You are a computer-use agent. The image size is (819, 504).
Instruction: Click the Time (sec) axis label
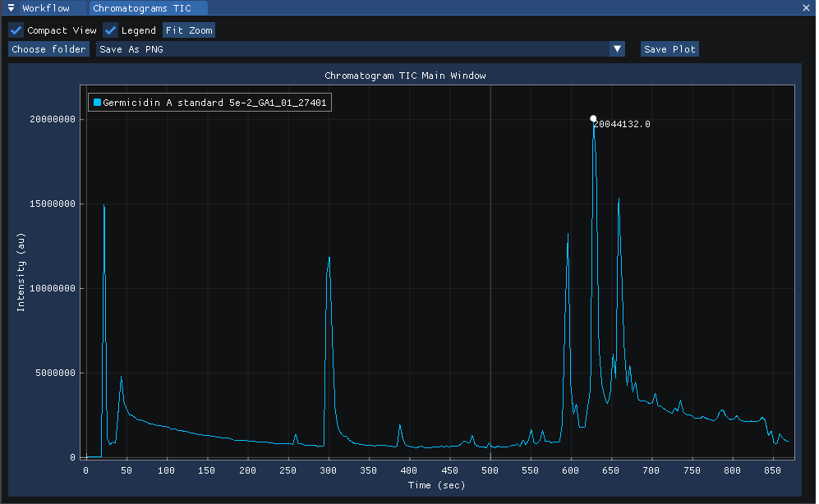(x=437, y=485)
